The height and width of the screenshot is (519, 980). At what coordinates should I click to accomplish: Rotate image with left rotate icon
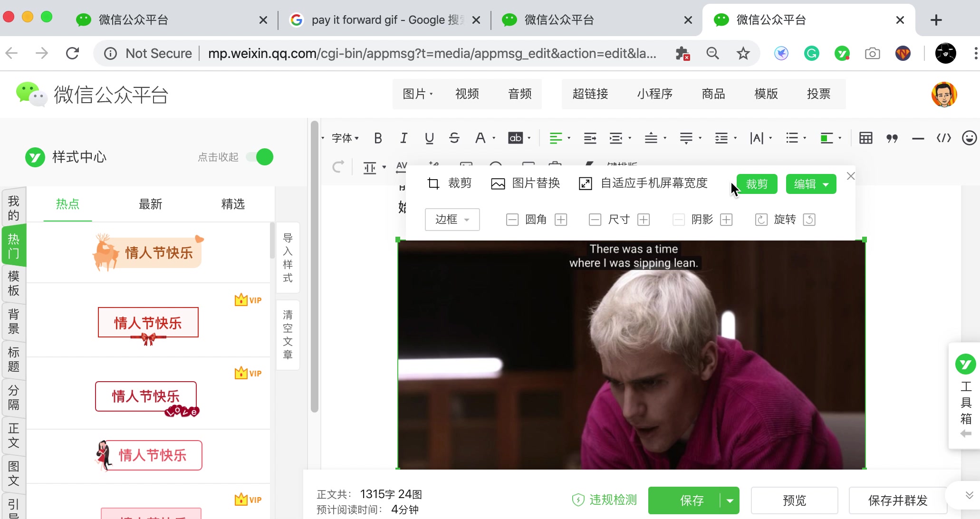click(x=761, y=220)
